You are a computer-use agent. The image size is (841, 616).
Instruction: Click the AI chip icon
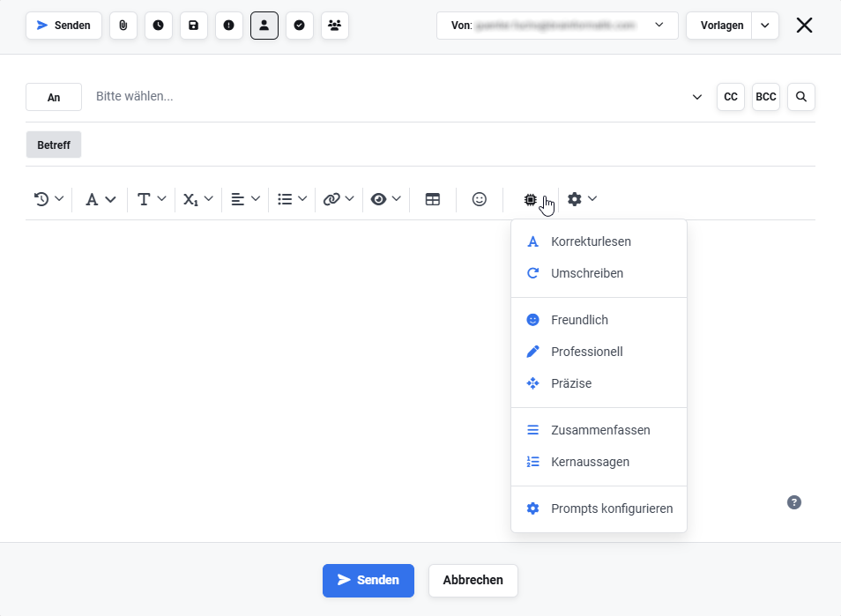coord(530,199)
